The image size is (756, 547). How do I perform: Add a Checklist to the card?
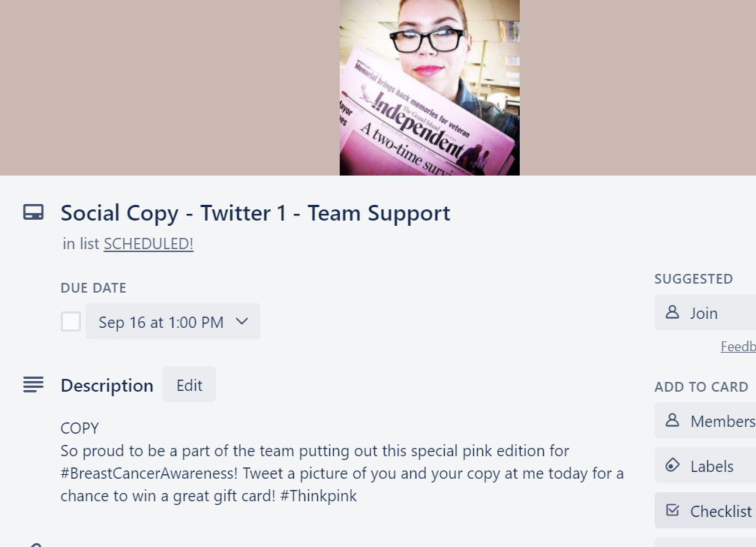pyautogui.click(x=705, y=510)
